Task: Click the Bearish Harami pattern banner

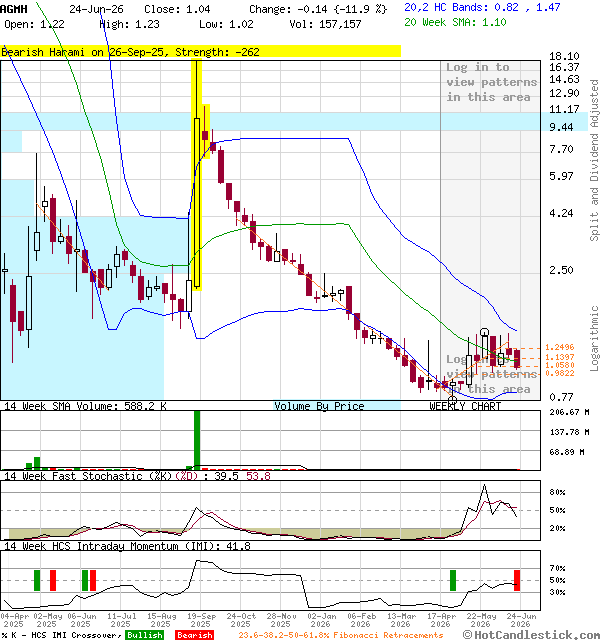Action: coord(200,51)
